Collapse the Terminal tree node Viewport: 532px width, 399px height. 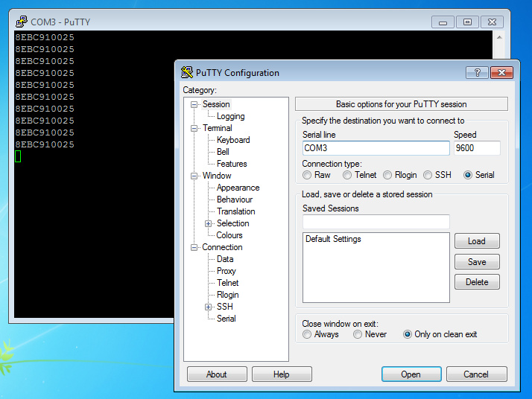click(194, 128)
